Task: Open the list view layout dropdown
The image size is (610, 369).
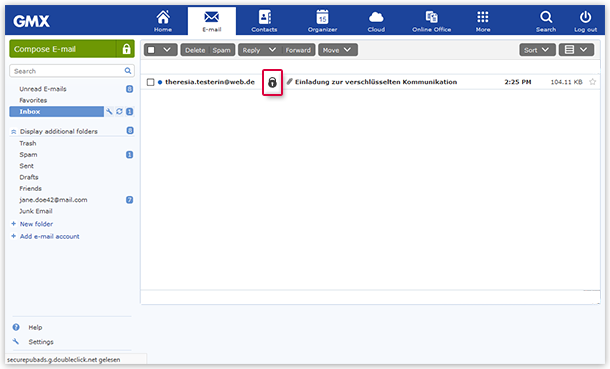Action: (576, 50)
